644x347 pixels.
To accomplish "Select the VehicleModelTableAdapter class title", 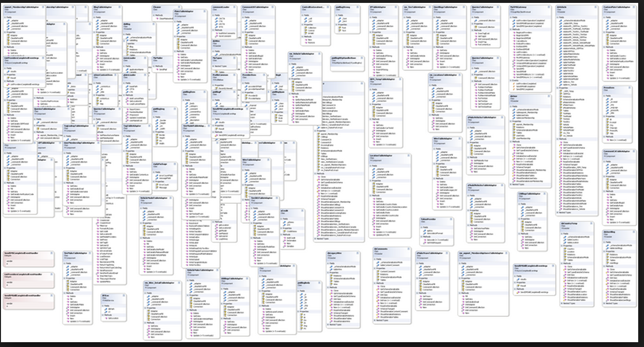I will click(x=153, y=198).
